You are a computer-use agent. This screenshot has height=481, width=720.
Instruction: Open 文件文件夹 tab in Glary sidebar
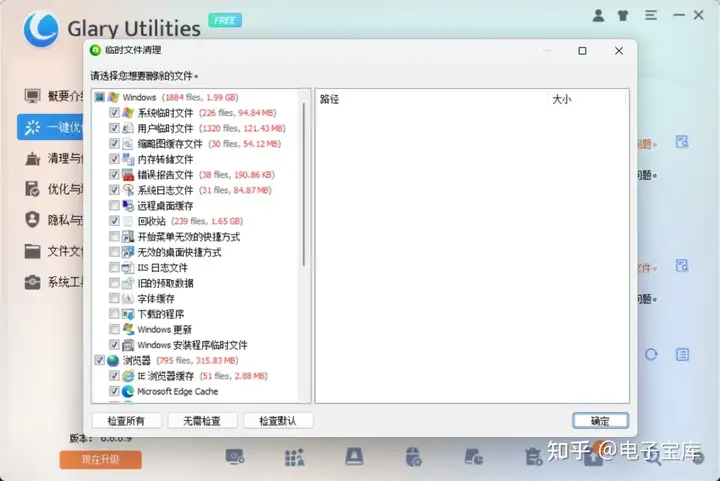53,251
